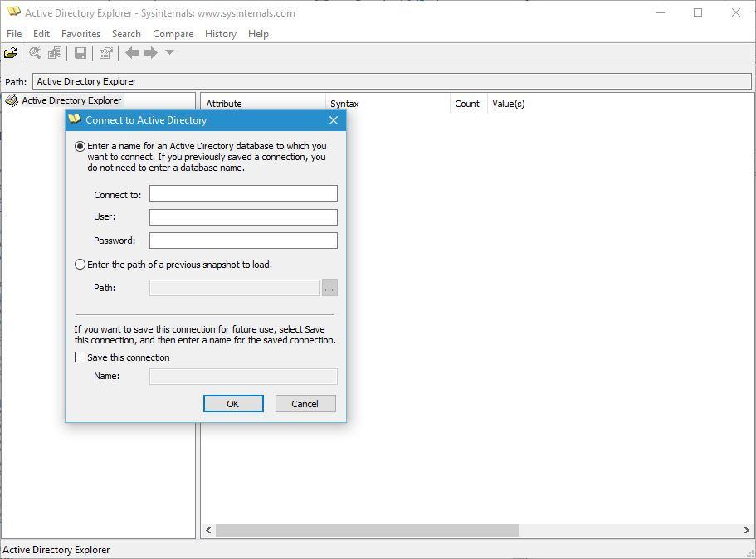
Task: Click the Password input field
Action: (243, 241)
